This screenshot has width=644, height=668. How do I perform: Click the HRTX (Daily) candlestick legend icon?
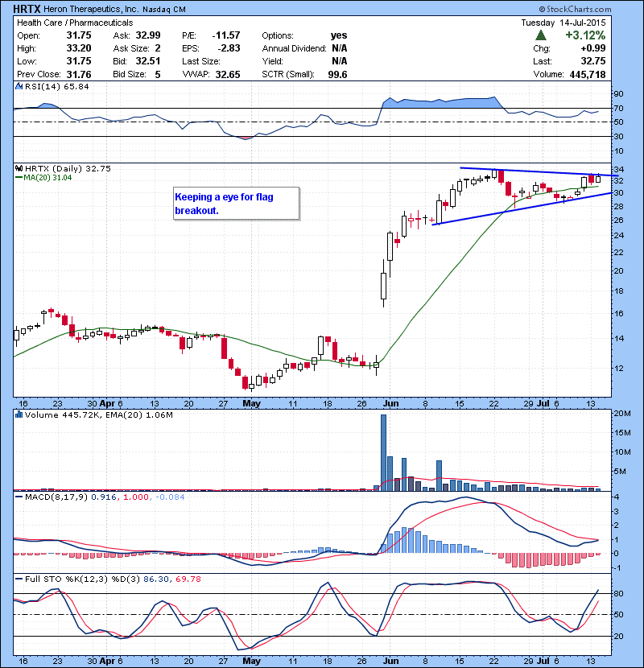[19, 168]
